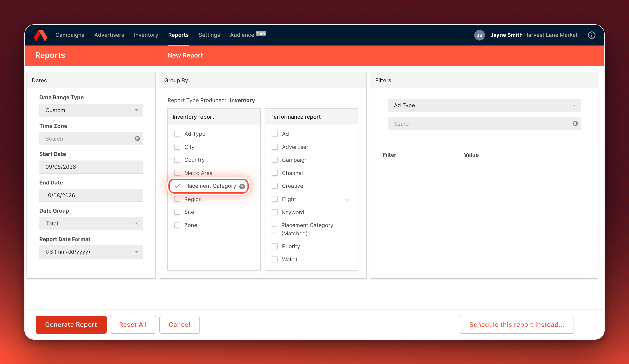Tick the Campaign checkbox
This screenshot has width=629, height=364.
[275, 160]
